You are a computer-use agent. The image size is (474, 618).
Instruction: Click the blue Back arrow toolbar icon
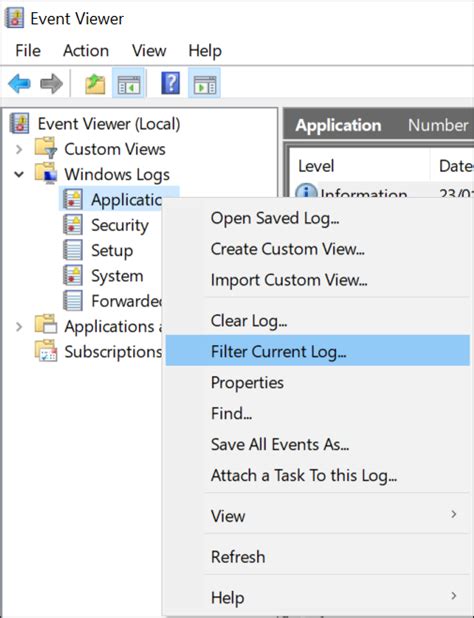pyautogui.click(x=19, y=84)
